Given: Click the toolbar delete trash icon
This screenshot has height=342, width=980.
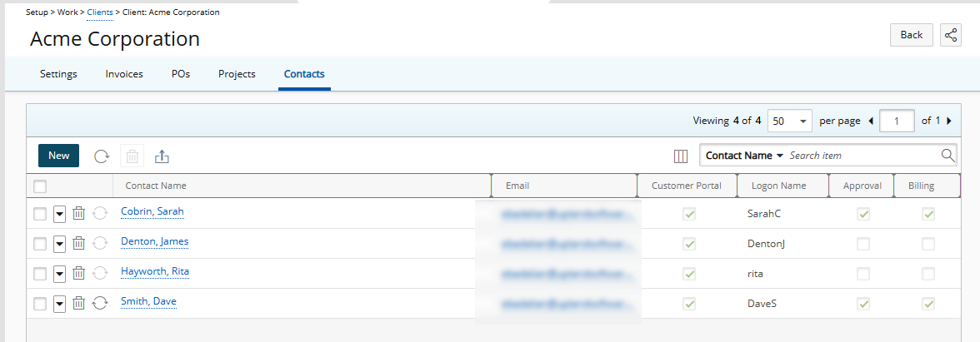Looking at the screenshot, I should pos(132,156).
